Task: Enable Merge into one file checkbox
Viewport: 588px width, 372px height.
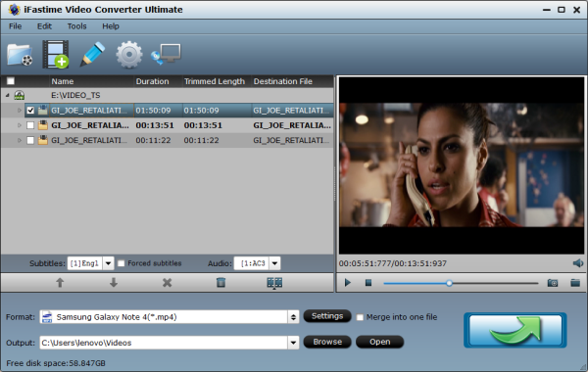Action: coord(360,317)
